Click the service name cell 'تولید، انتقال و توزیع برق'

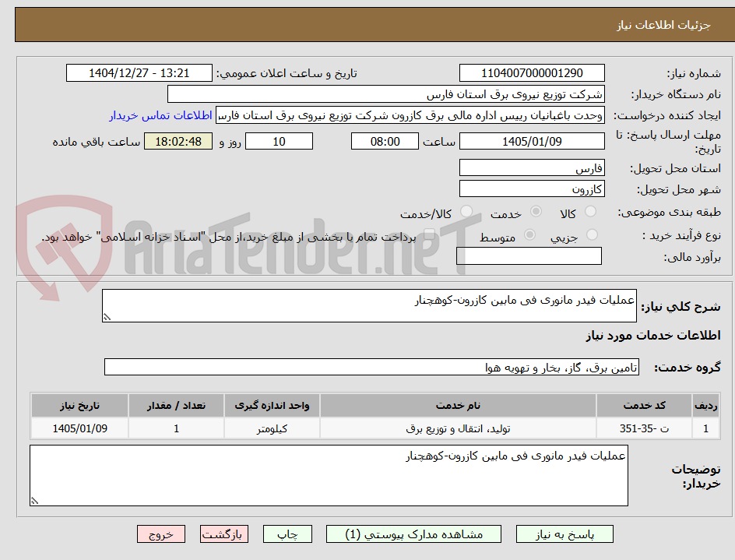tap(458, 428)
